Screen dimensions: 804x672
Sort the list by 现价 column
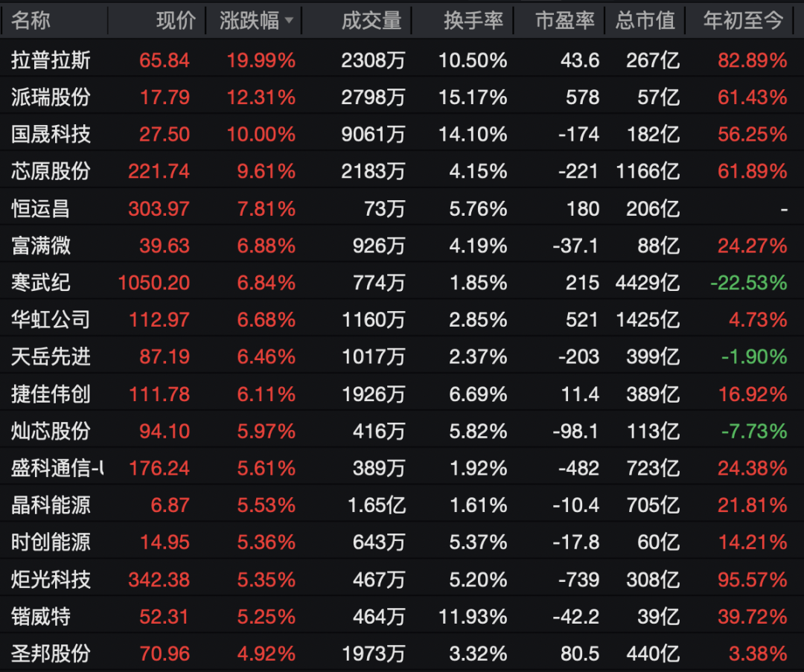[176, 21]
